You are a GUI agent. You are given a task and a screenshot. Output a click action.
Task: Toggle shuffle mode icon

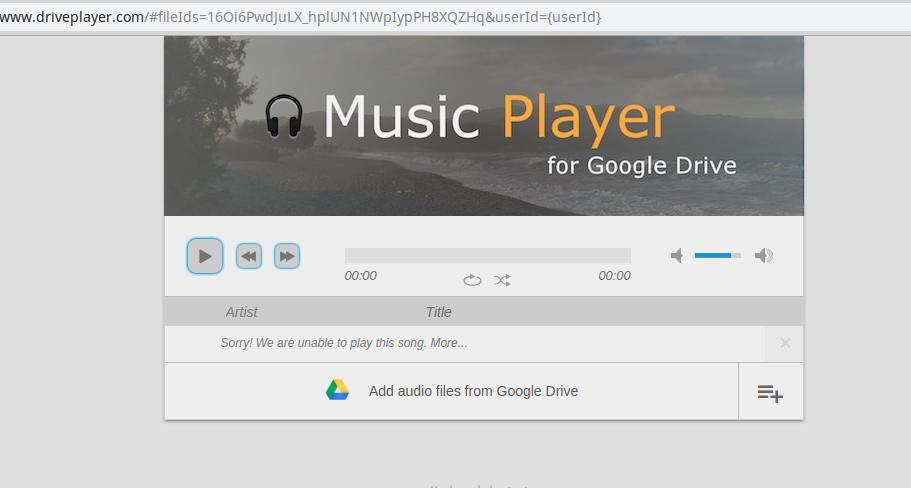[x=503, y=281]
